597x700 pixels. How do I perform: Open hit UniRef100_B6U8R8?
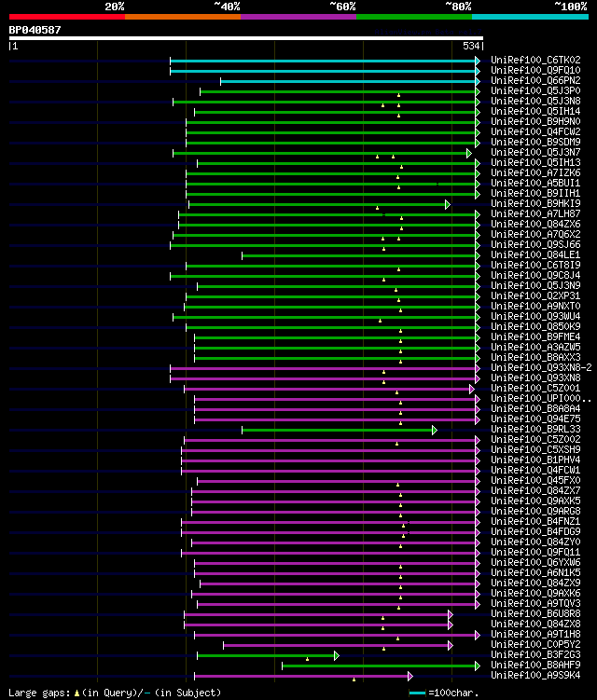coord(535,614)
